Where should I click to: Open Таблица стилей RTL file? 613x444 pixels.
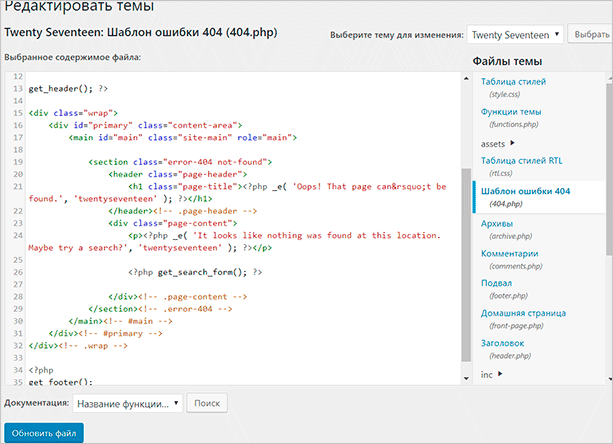(x=523, y=161)
